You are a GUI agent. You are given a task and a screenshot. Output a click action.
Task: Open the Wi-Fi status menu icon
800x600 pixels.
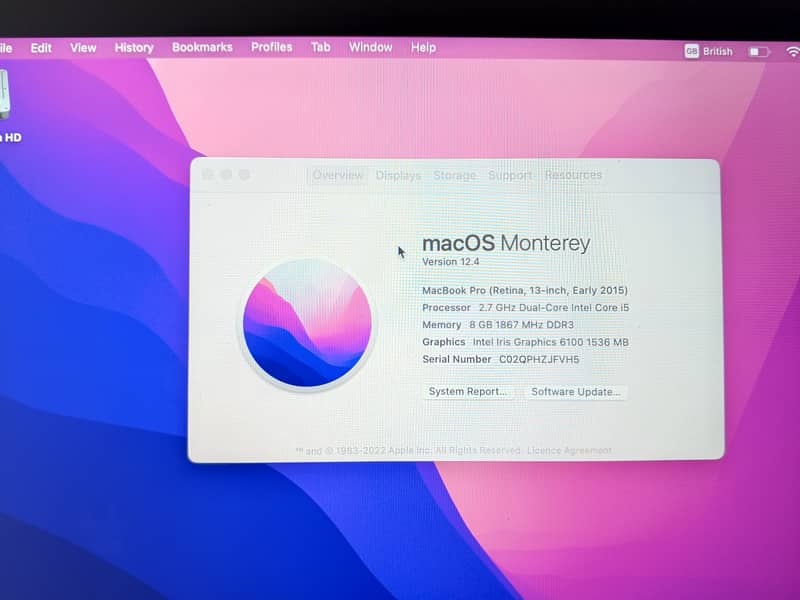pyautogui.click(x=793, y=51)
